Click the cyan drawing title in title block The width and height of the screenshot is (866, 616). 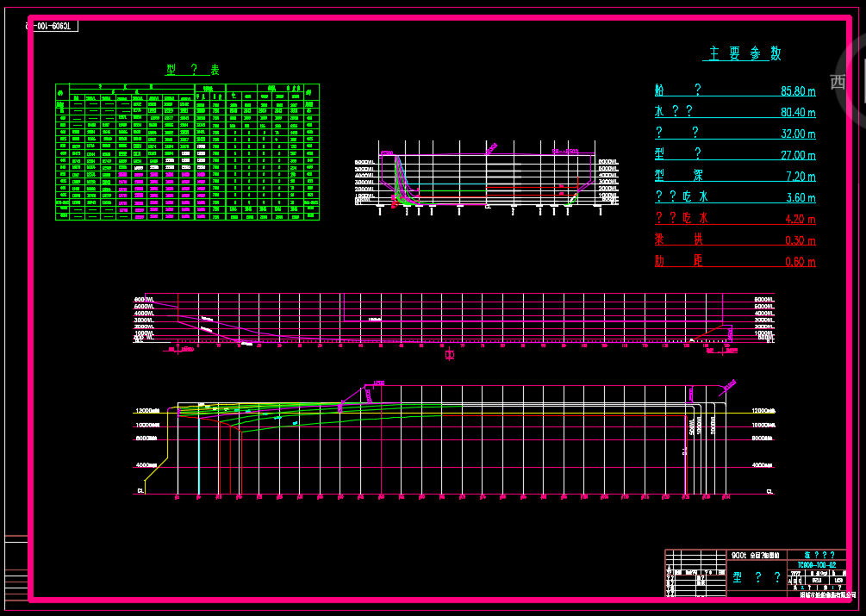tap(757, 577)
